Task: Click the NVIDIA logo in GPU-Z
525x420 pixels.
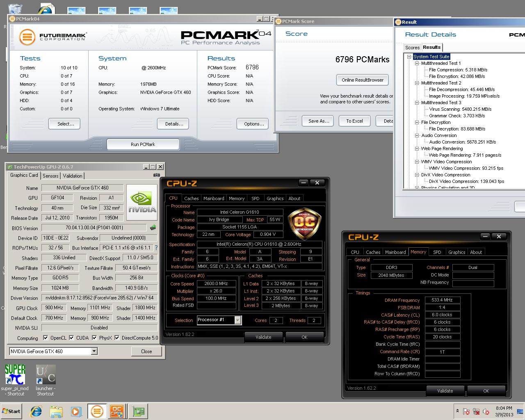Action: [x=142, y=202]
